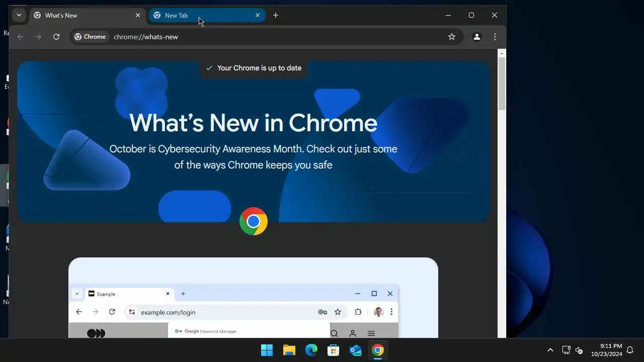Show hidden system tray icons

click(x=550, y=350)
